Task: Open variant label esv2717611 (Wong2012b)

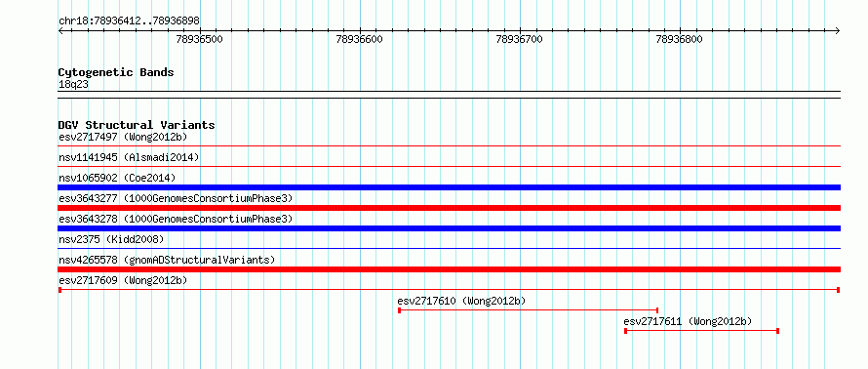Action: coord(688,321)
